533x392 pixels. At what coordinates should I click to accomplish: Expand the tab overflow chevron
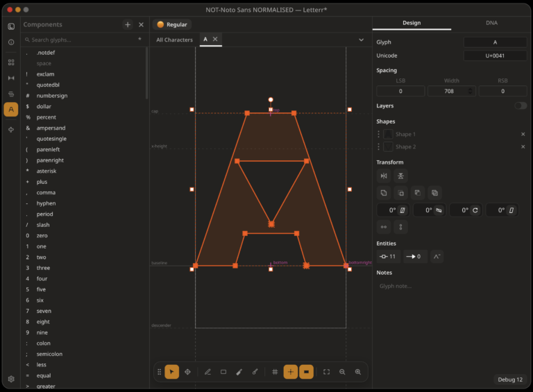(x=361, y=40)
